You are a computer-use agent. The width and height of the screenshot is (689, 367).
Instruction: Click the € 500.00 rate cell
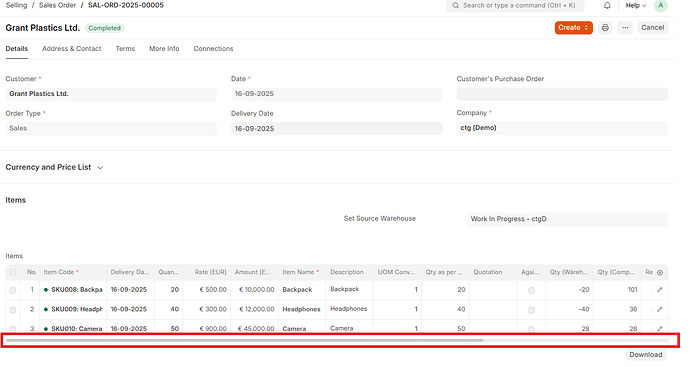(207, 290)
